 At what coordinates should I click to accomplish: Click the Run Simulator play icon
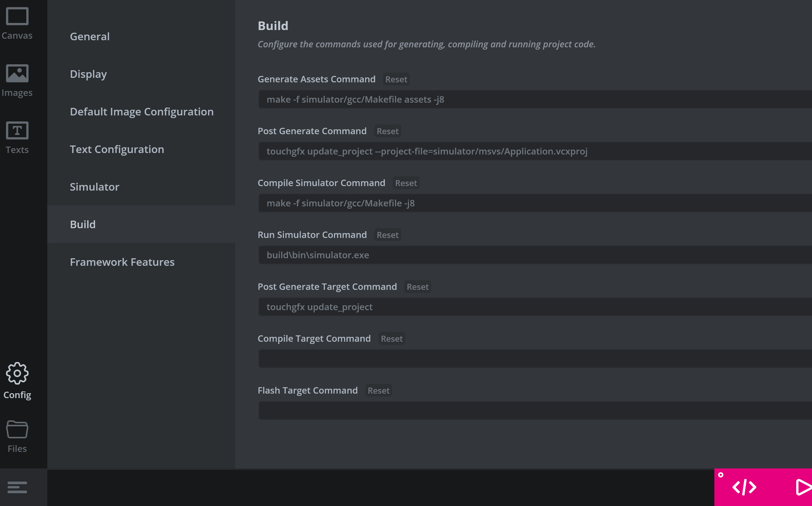803,487
